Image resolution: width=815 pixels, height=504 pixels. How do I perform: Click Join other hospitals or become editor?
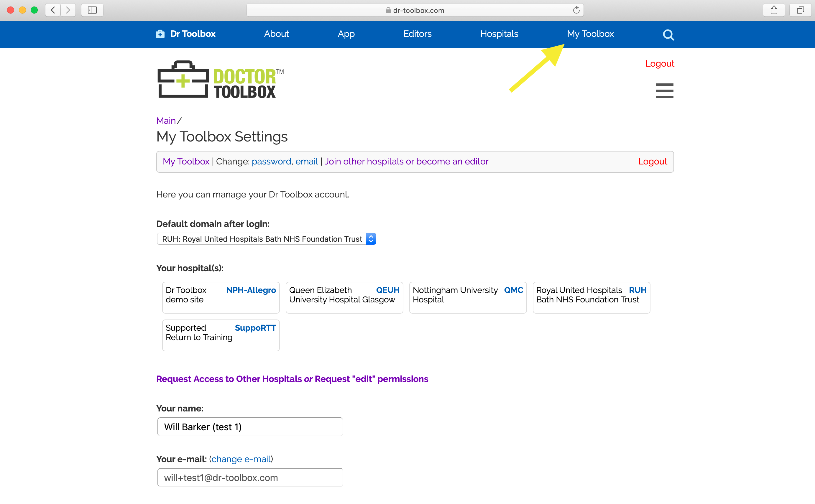(406, 162)
